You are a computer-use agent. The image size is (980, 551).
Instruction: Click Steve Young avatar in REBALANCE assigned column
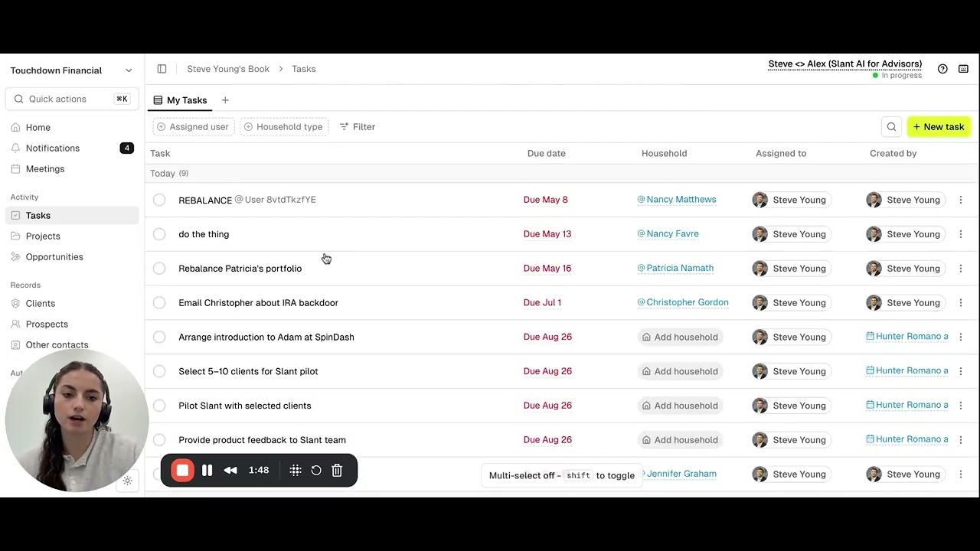pyautogui.click(x=759, y=200)
